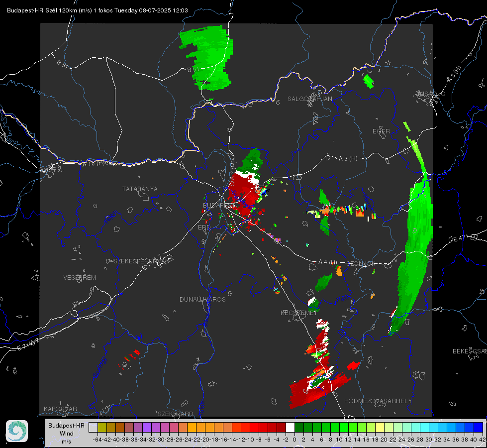Click the -10 legend value
This screenshot has height=448, width=487.
pyautogui.click(x=250, y=440)
